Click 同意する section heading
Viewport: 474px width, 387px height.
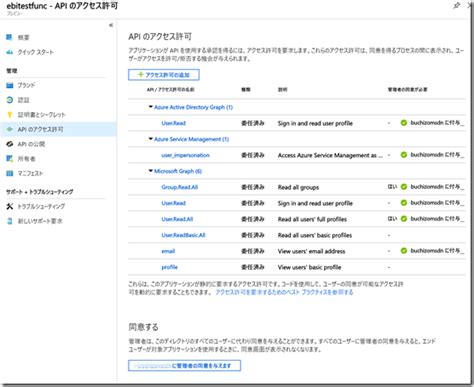[x=143, y=327]
